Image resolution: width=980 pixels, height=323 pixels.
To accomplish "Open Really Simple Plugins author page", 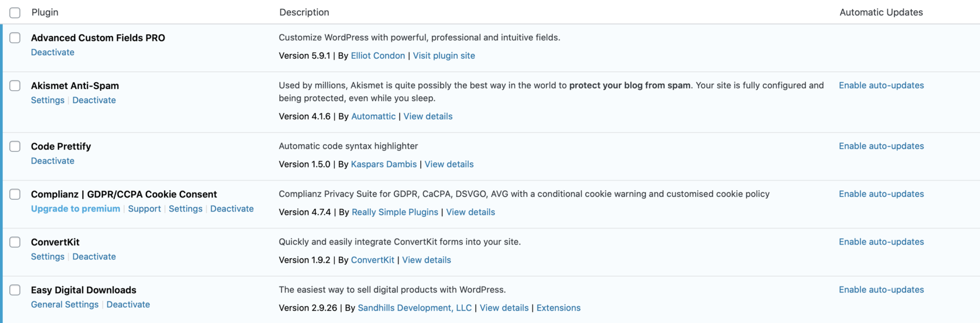I will (x=395, y=212).
